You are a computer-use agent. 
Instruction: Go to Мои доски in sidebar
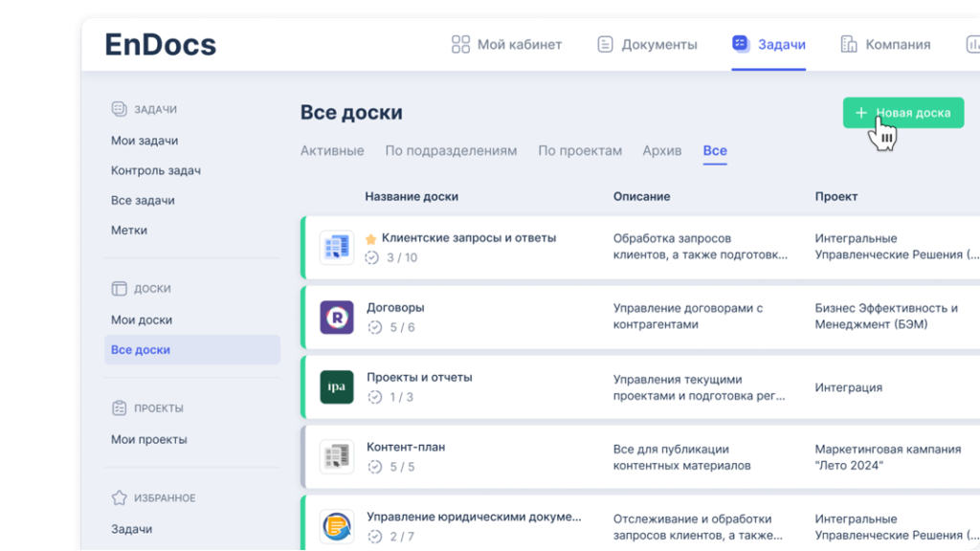pos(142,320)
